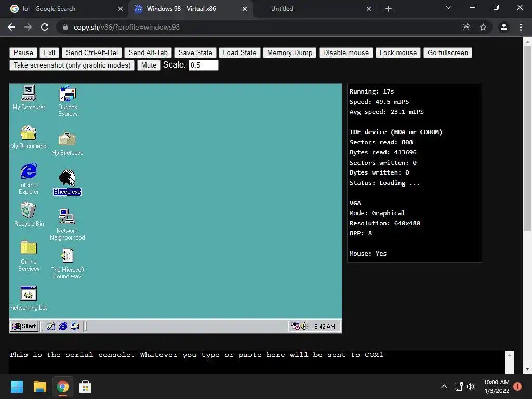Click the browser forward arrow
Viewport: 532px width, 399px height.
28,27
